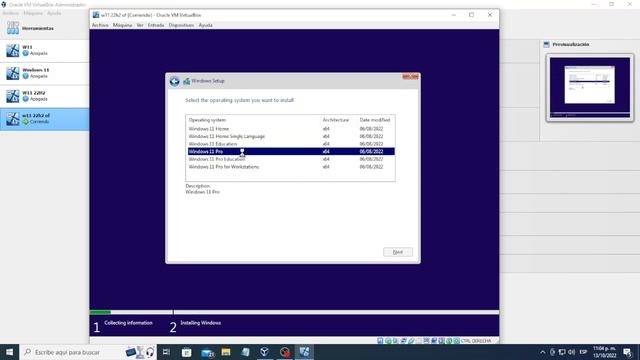Screen dimensions: 640x360
Task: Select Windows 11 Pro for Workstations
Action: [291, 167]
